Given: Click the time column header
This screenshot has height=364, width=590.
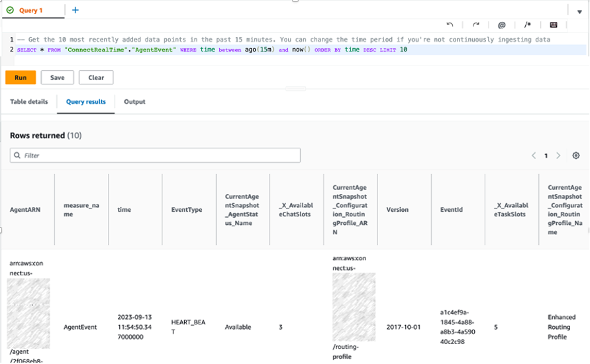Looking at the screenshot, I should click(x=124, y=209).
